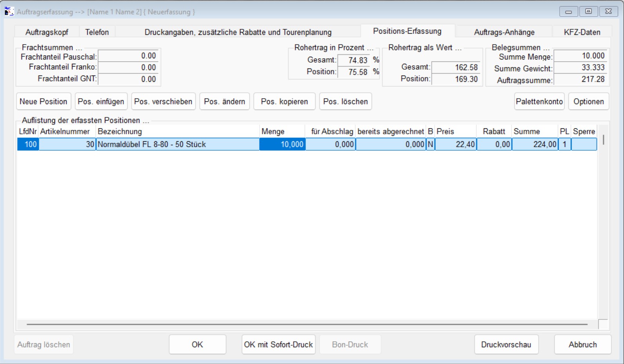
Task: Open the Optionen button
Action: tap(588, 101)
